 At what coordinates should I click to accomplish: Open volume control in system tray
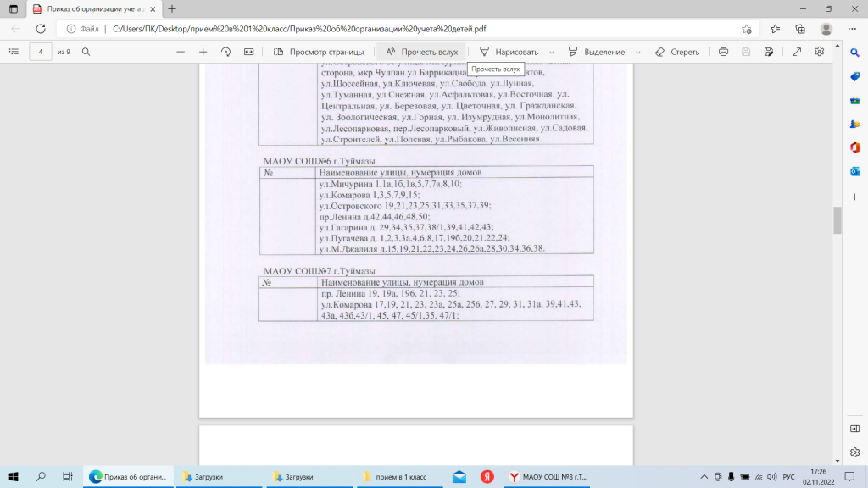772,476
